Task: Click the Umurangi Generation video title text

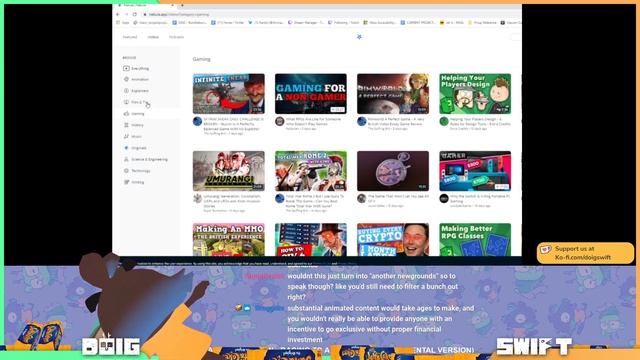Action: (232, 201)
